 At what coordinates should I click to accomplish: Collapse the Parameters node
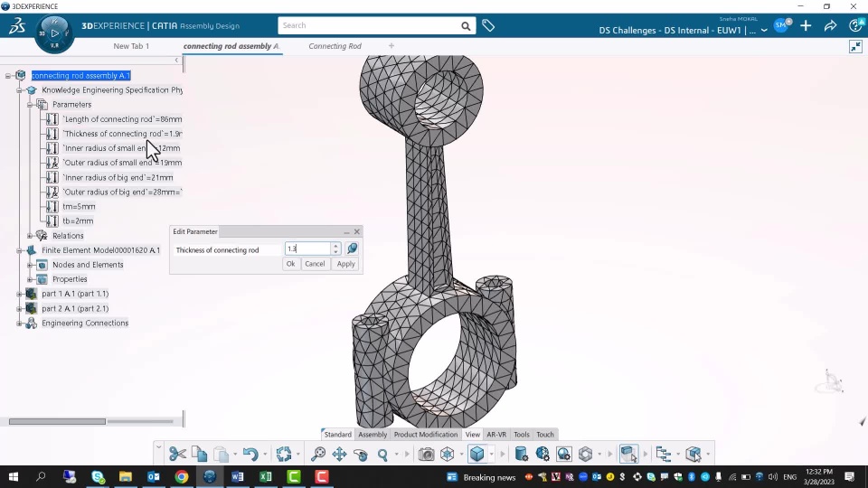click(30, 105)
